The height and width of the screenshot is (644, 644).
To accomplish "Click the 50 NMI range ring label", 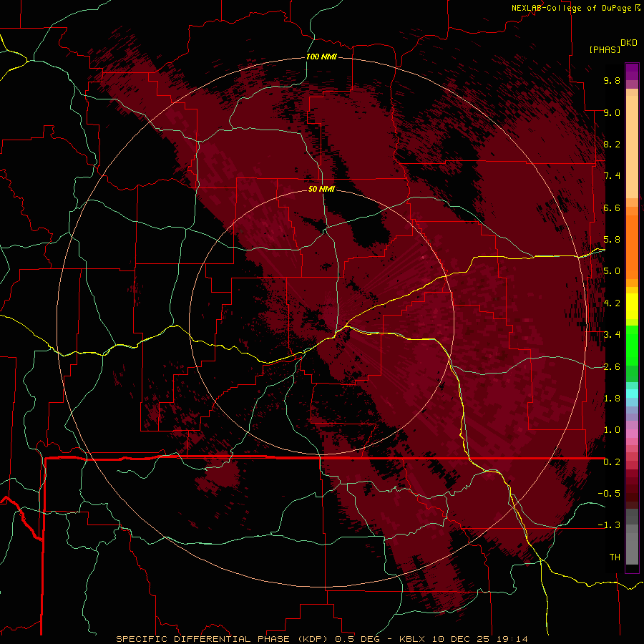I will [321, 189].
